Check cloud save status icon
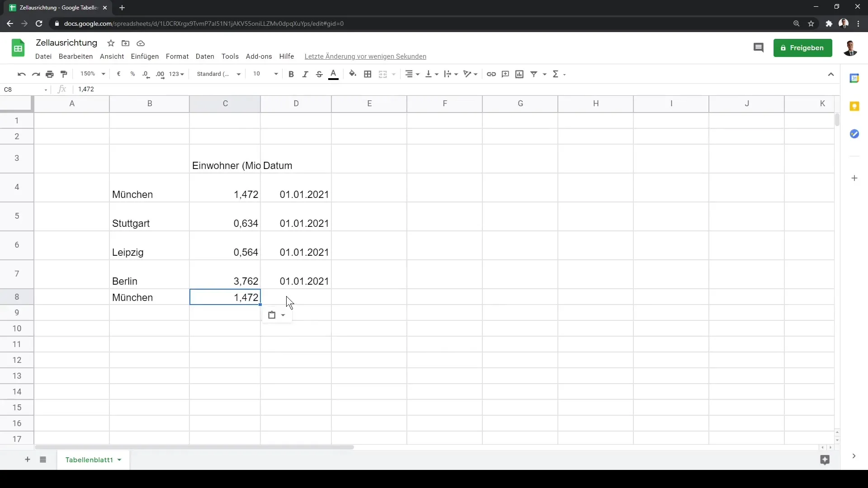Screen dimensions: 868x488 141,43
